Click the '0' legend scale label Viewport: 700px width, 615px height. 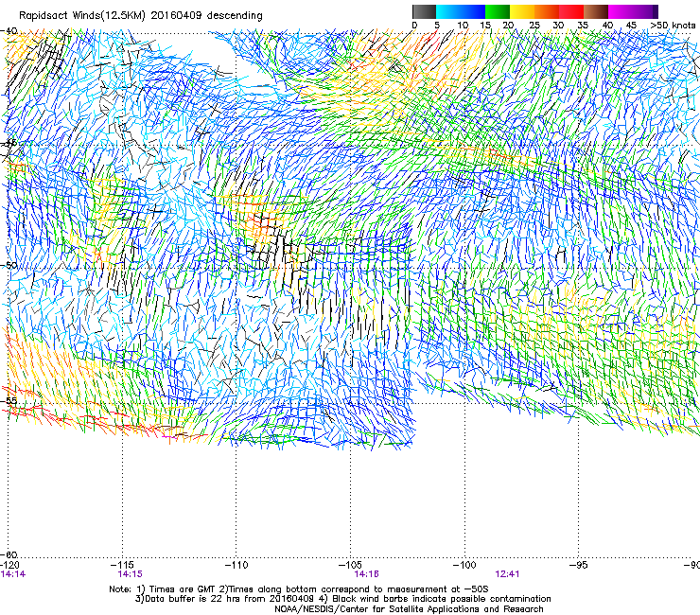click(414, 26)
